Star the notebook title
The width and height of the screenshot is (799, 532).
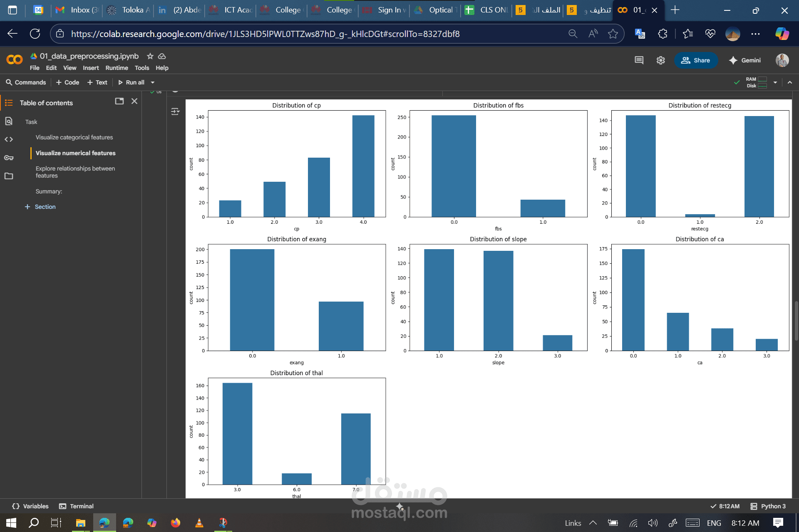[150, 56]
